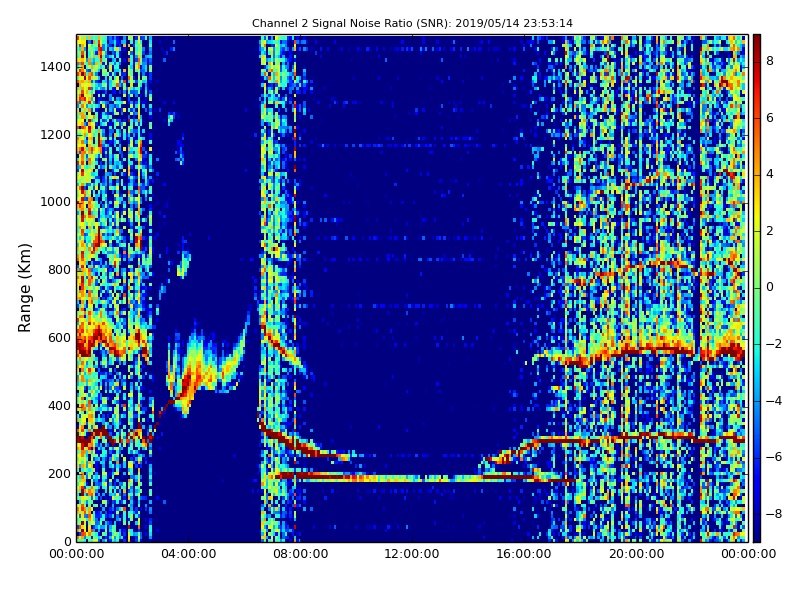Viewport: 800px width, 600px height.
Task: Click the 04:00:00 time axis label
Action: pyautogui.click(x=188, y=554)
